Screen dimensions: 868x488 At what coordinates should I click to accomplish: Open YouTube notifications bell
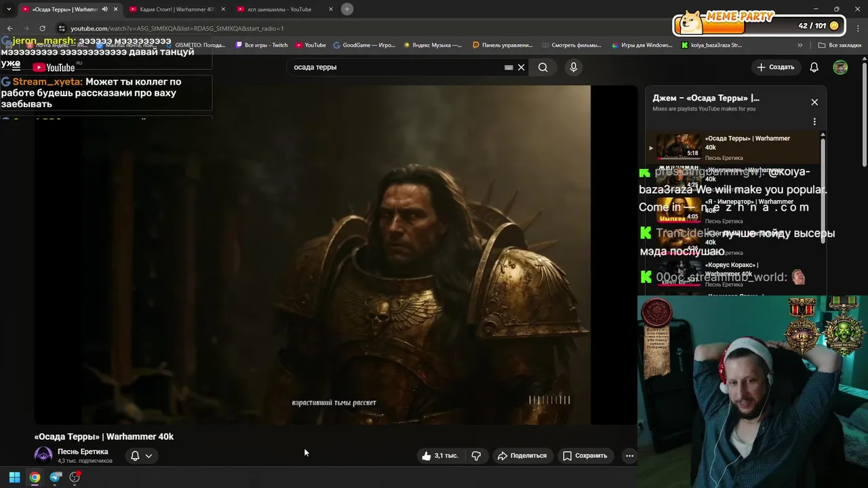click(x=814, y=67)
